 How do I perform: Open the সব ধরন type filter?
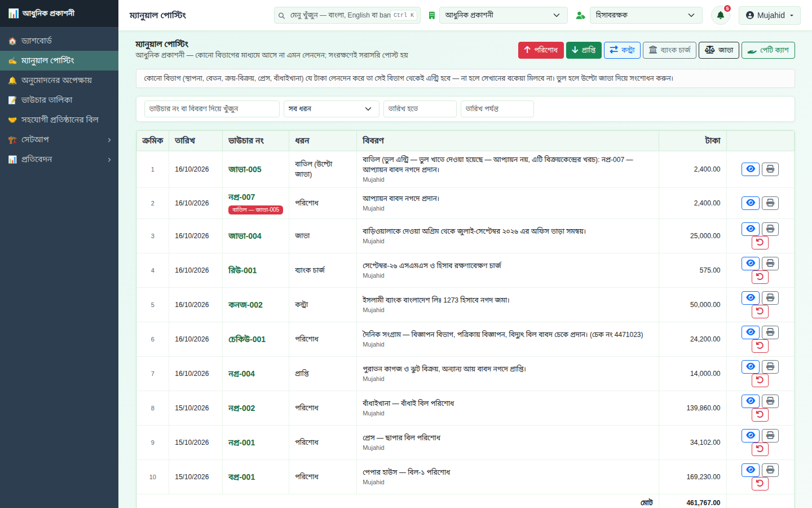(x=331, y=109)
